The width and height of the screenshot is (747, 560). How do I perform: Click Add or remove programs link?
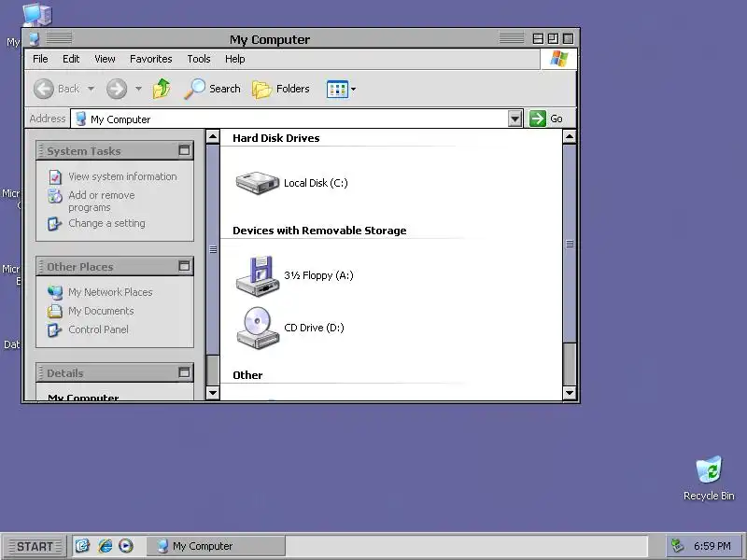(102, 202)
